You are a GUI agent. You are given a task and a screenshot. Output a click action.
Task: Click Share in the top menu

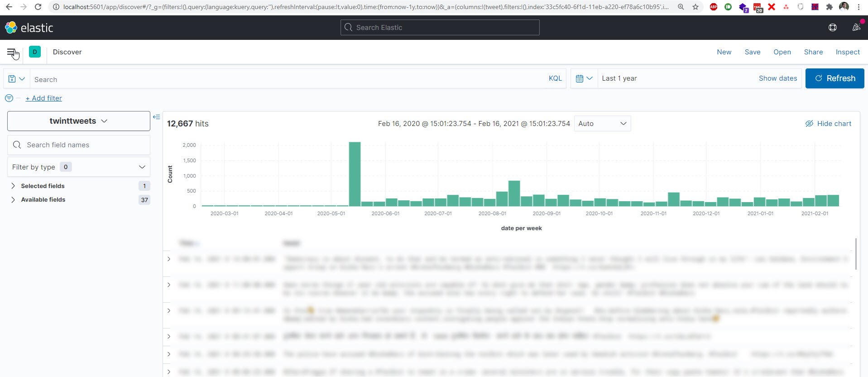pos(813,52)
